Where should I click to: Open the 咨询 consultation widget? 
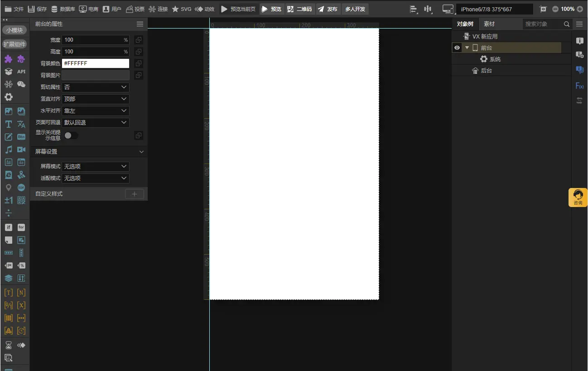(578, 198)
